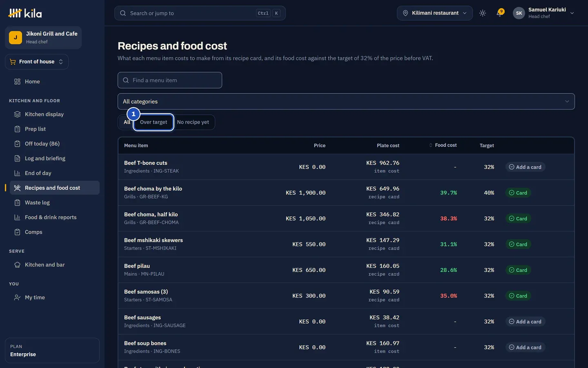This screenshot has width=588, height=368.
Task: Add a card for Beef sausages
Action: pos(525,321)
